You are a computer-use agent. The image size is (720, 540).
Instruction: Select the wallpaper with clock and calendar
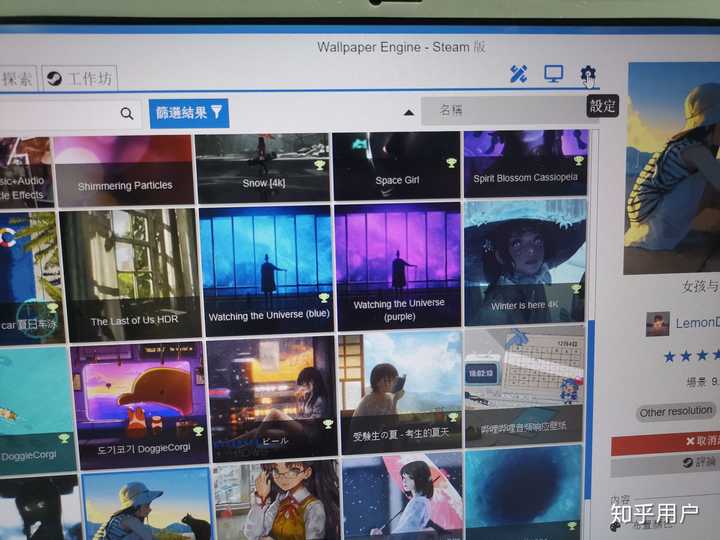[524, 387]
